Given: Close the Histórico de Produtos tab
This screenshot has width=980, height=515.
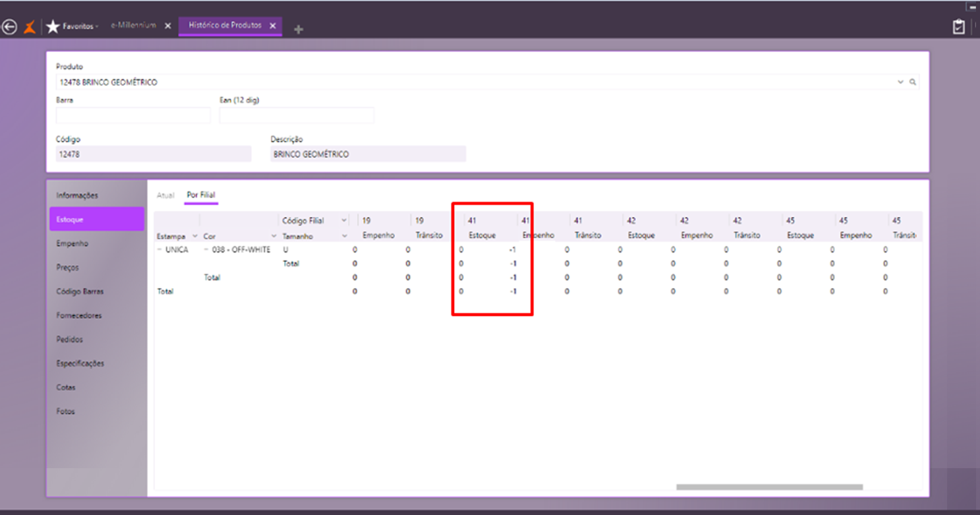Looking at the screenshot, I should click(x=273, y=26).
